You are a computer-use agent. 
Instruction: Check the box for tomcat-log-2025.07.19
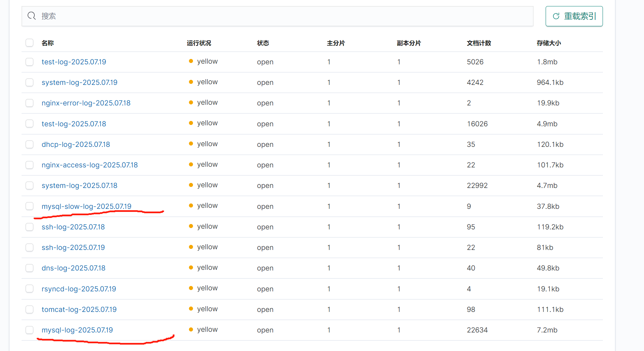pyautogui.click(x=30, y=310)
